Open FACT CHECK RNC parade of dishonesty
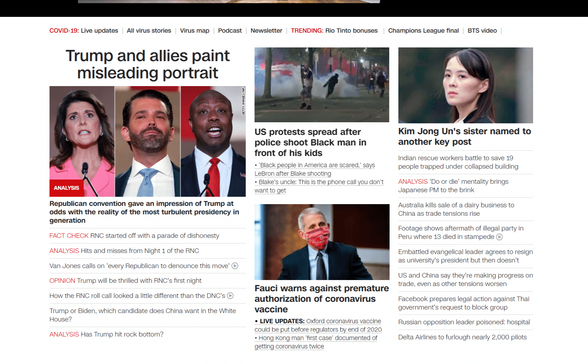588x364 pixels. [134, 236]
